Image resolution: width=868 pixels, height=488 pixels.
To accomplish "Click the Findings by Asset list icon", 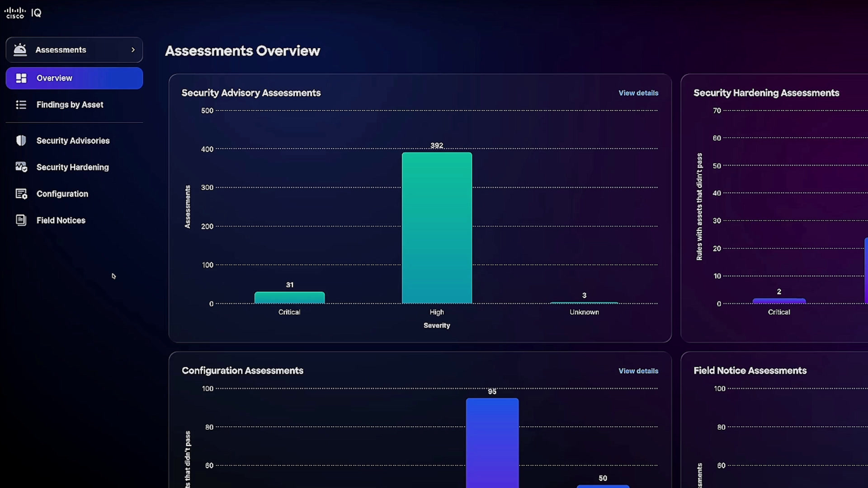I will [x=21, y=105].
